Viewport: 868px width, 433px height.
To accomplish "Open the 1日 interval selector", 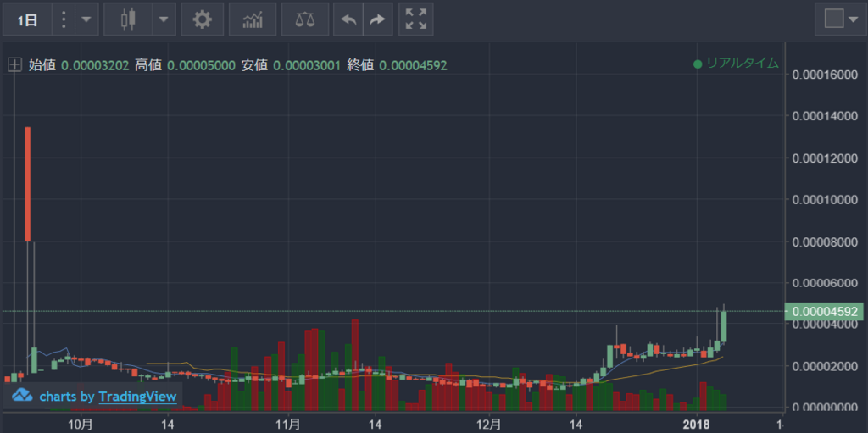I will point(27,19).
